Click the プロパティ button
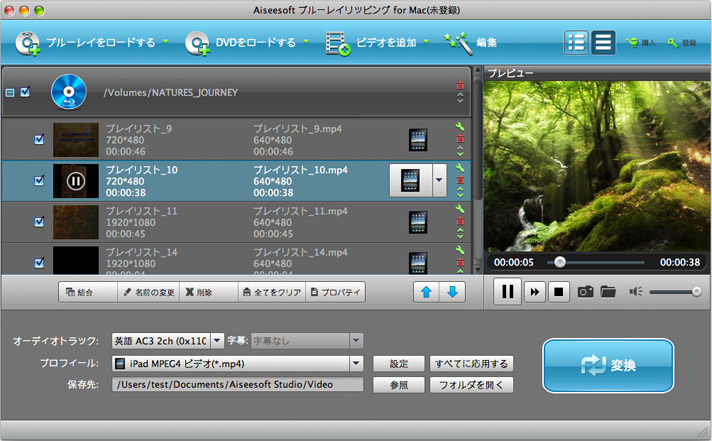712x441 pixels. point(335,292)
